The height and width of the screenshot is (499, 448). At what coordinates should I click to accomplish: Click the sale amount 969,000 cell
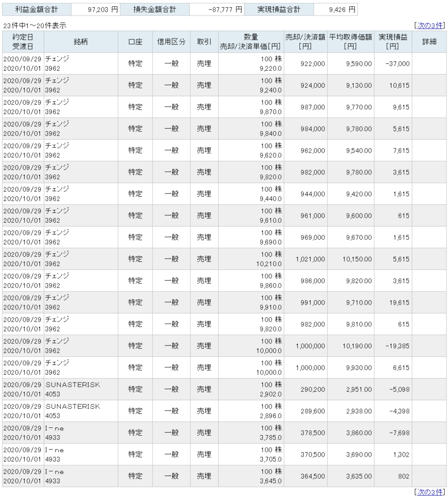click(x=305, y=237)
